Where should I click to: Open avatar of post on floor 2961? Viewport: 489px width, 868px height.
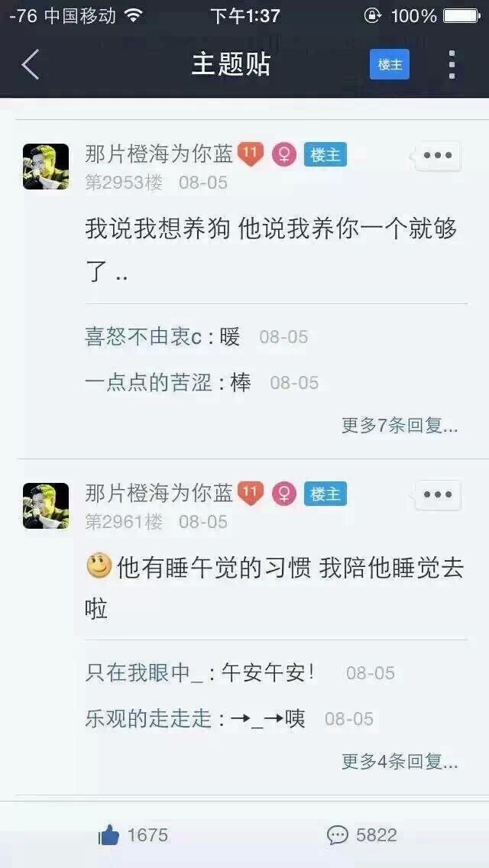point(46,505)
